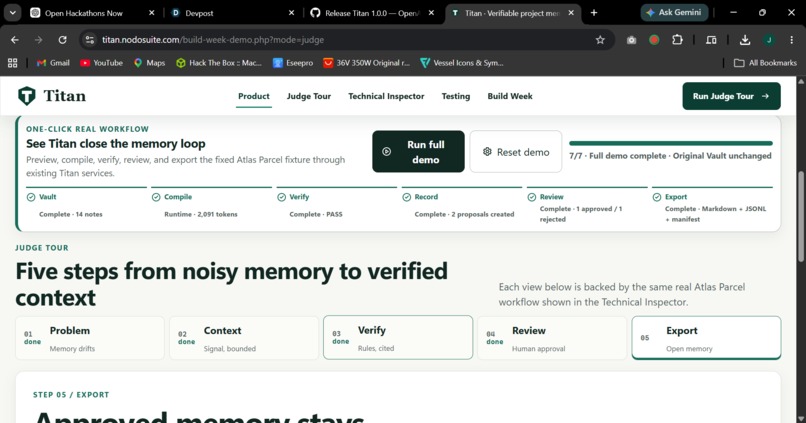Image resolution: width=806 pixels, height=423 pixels.
Task: Open the YouTube bookmark
Action: click(x=101, y=63)
